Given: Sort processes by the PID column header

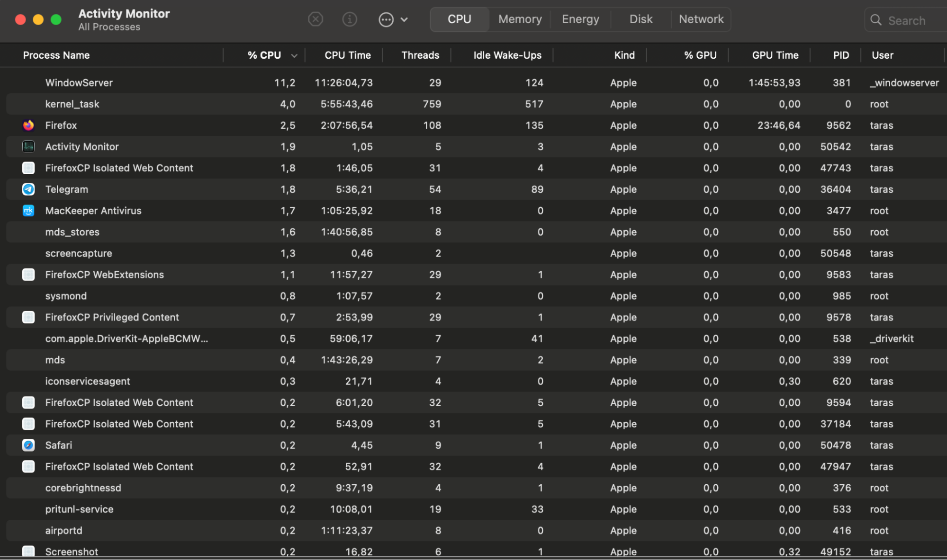Looking at the screenshot, I should tap(840, 55).
